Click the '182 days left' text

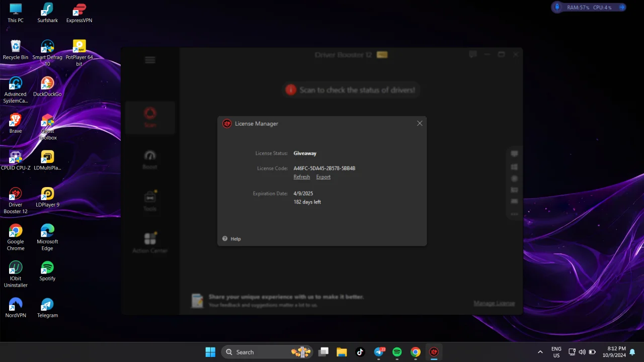[307, 202]
